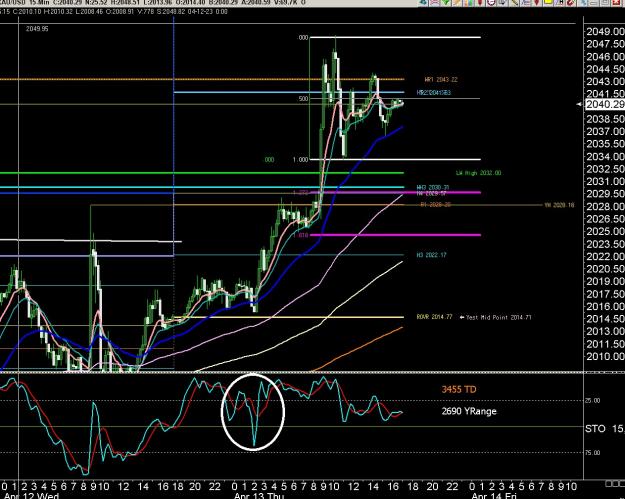Viewport: 625px width, 499px height.
Task: Select the yellow ROVR horizontal line
Action: pyautogui.click(x=289, y=317)
